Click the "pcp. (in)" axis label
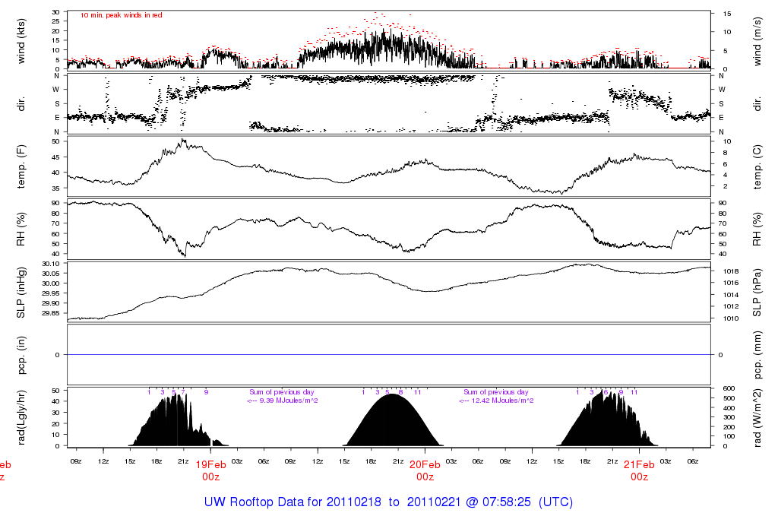 point(21,355)
